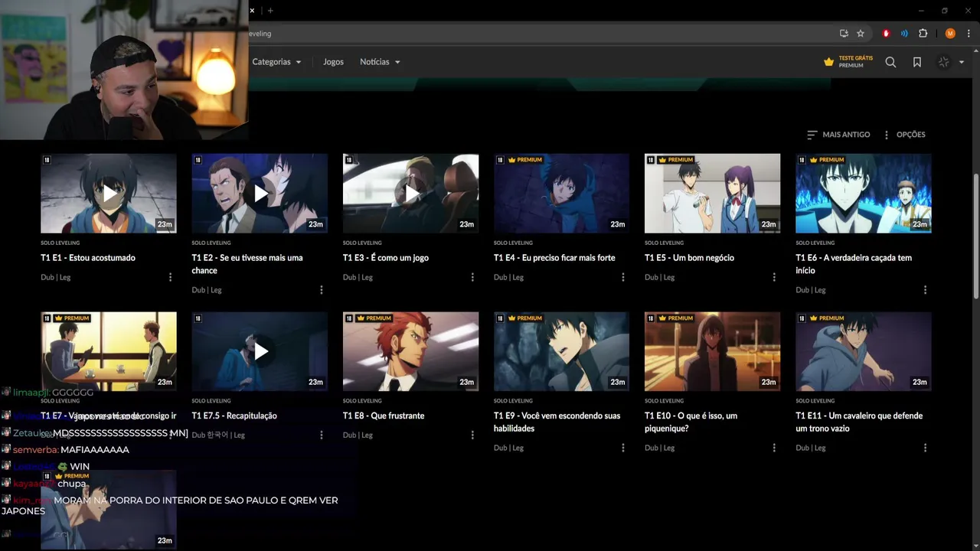
Task: Open more options for T1 E8
Action: pos(472,435)
